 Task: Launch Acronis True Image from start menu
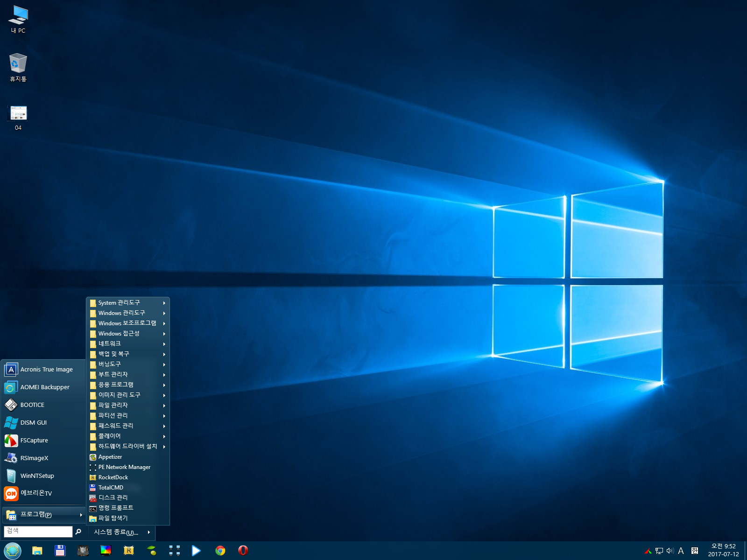click(x=44, y=370)
